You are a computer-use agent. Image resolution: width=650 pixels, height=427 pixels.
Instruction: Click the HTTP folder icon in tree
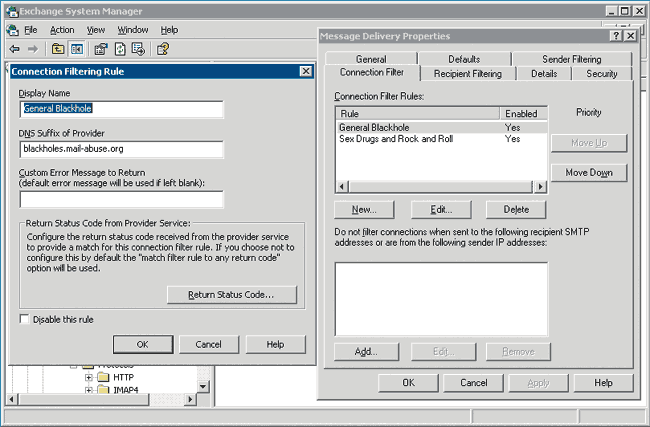coord(104,378)
